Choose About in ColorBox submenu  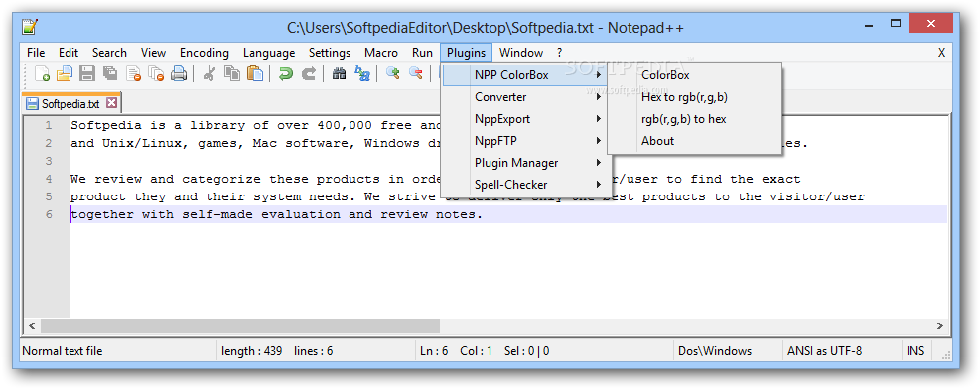click(694, 141)
